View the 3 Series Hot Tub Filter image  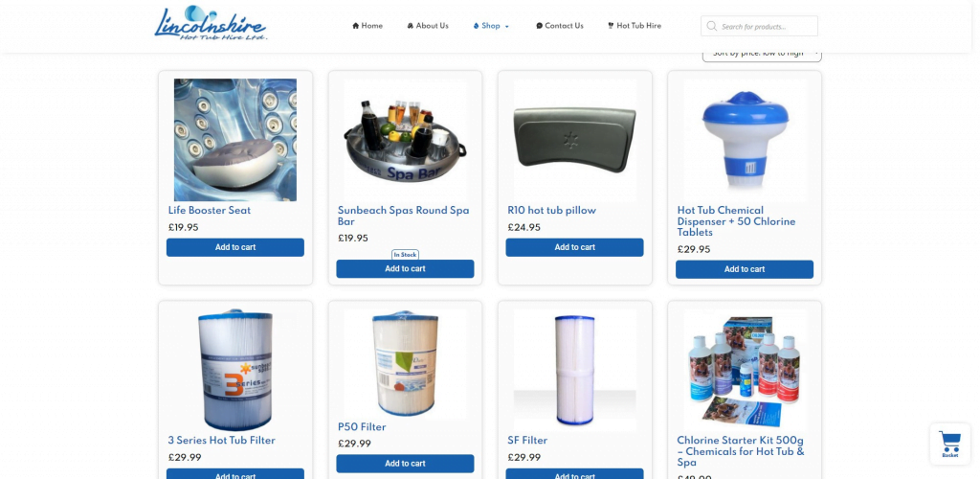tap(235, 370)
